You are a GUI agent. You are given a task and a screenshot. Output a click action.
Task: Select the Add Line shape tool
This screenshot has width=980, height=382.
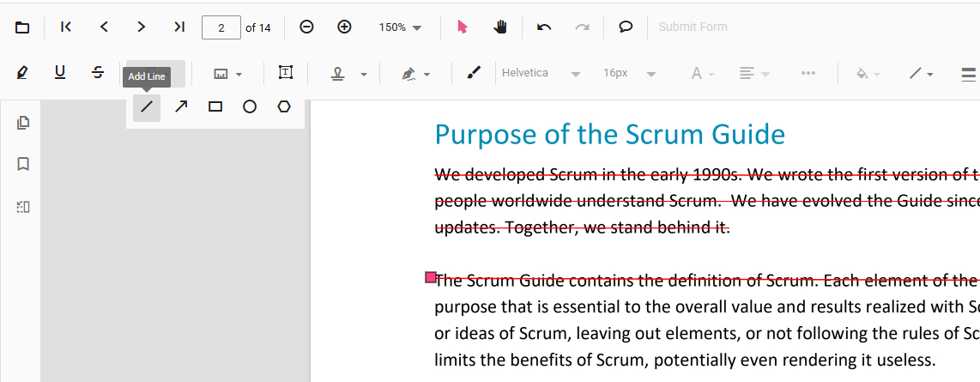pos(147,107)
